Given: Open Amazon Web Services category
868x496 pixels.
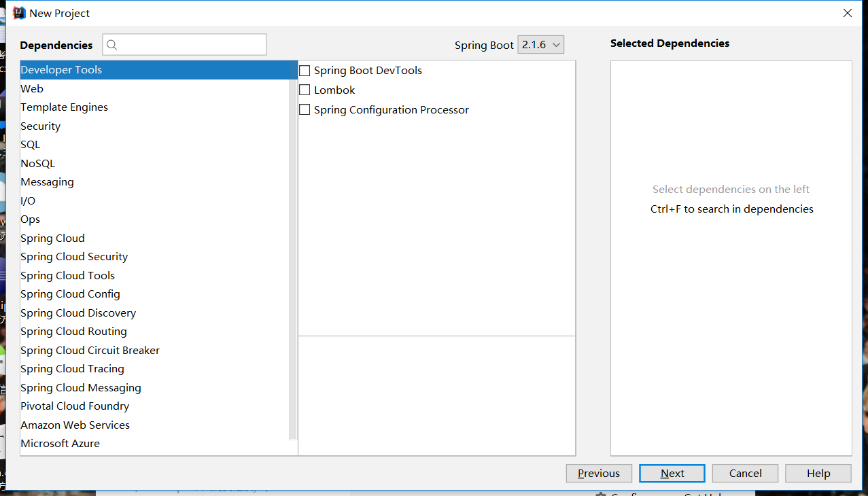Looking at the screenshot, I should tap(155, 425).
